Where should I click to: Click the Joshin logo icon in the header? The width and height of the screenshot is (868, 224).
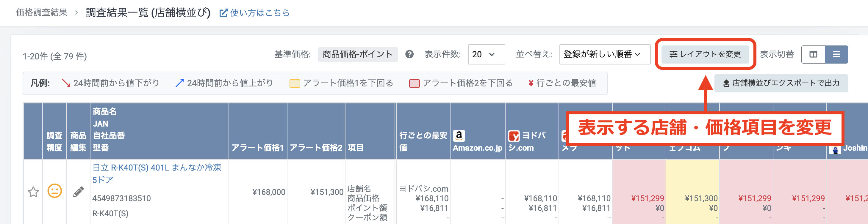835,149
